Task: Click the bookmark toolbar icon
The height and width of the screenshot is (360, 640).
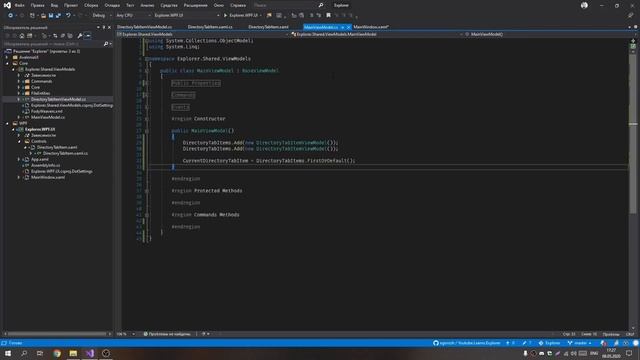Action: 329,16
